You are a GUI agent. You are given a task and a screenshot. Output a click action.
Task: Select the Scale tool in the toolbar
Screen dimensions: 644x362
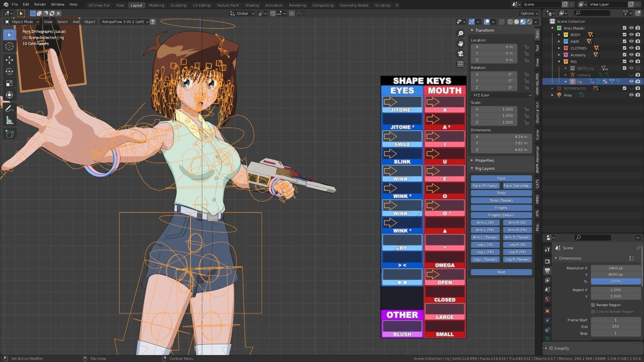pos(9,83)
